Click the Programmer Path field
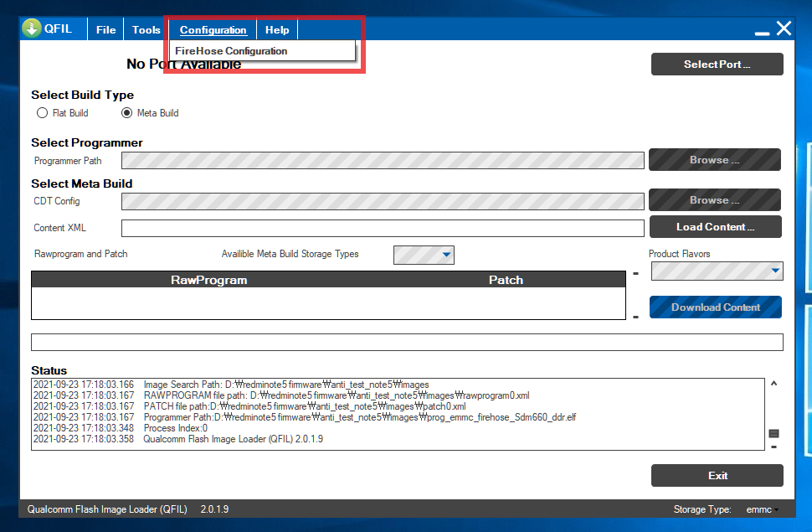Image resolution: width=812 pixels, height=532 pixels. (383, 160)
